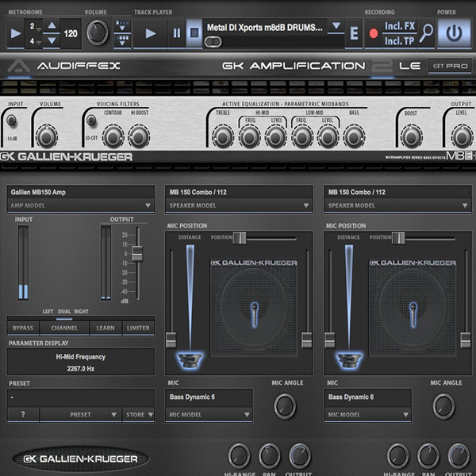Toggle the Limiter button
The image size is (476, 476).
click(138, 328)
